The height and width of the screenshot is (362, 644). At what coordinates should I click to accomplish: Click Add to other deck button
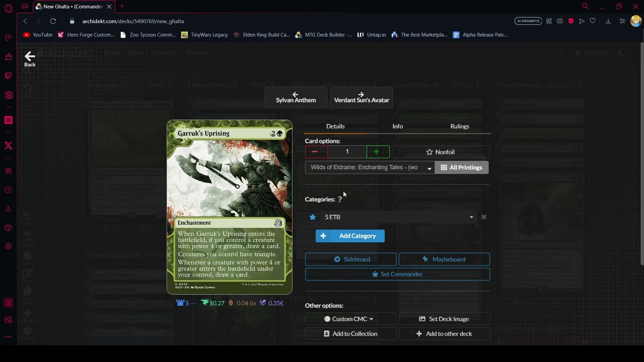point(444,334)
